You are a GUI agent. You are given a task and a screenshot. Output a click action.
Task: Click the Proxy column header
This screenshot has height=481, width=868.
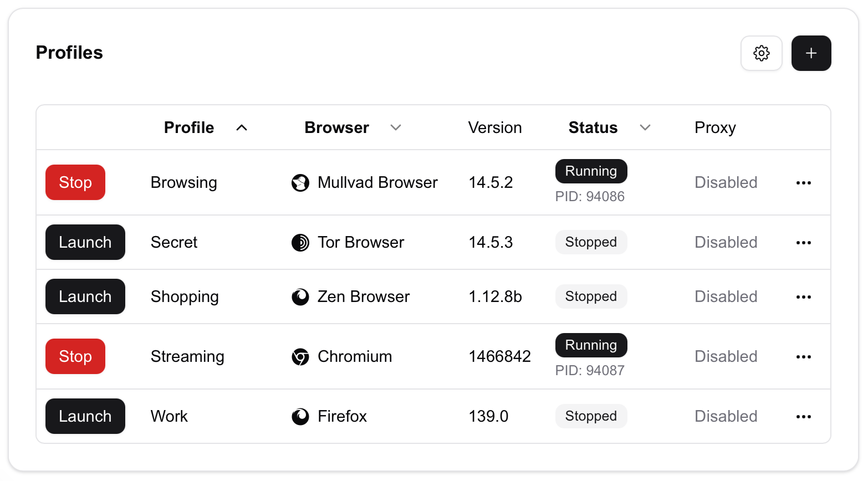715,128
